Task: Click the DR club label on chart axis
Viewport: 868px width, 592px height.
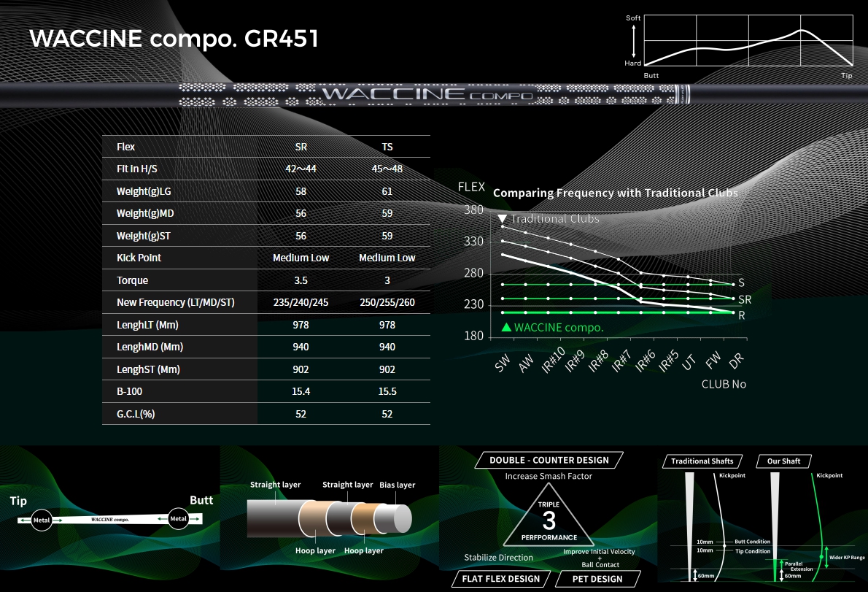Action: pos(736,361)
